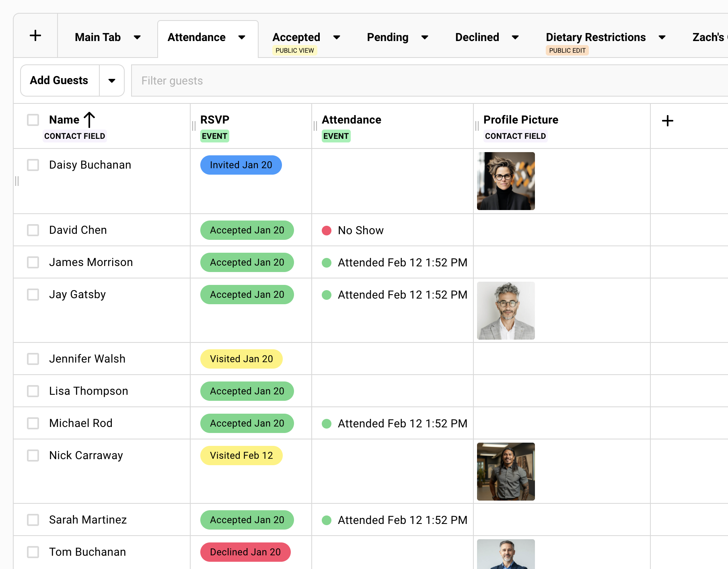Open the Accepted tab dropdown

[x=337, y=37]
